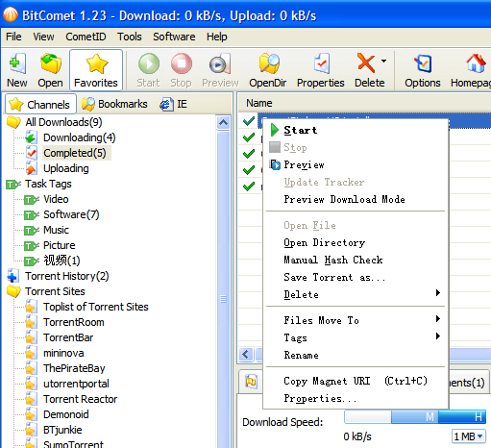Choose Manual Hash Check menu item

coord(356,260)
